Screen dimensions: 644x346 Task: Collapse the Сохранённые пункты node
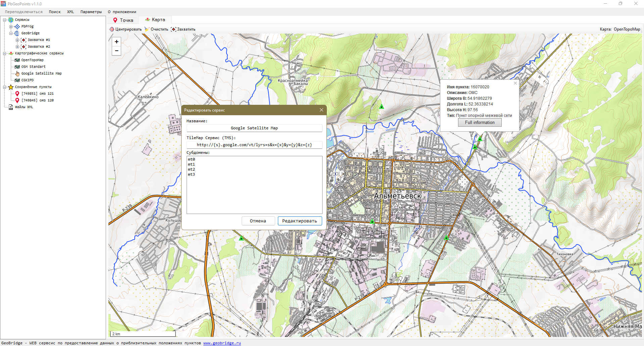point(5,87)
